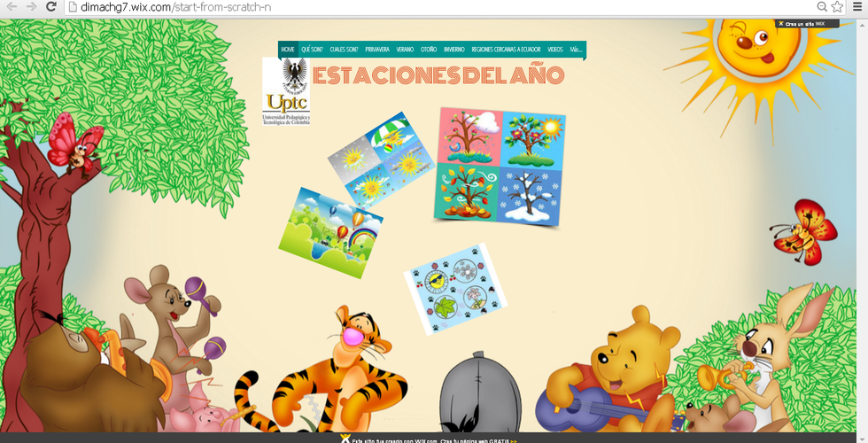Click the zoom magnifier icon in address bar
Viewport: 868px width, 443px height.
[x=822, y=7]
